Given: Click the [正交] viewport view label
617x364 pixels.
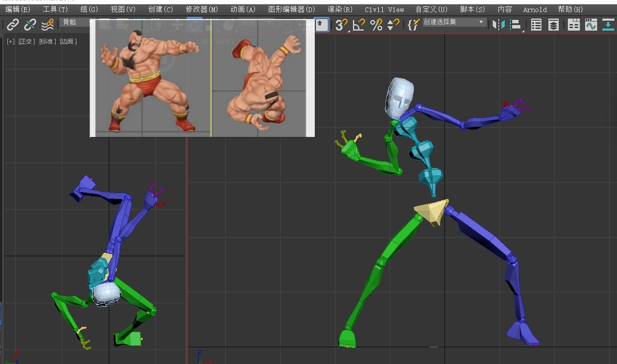Looking at the screenshot, I should [26, 41].
